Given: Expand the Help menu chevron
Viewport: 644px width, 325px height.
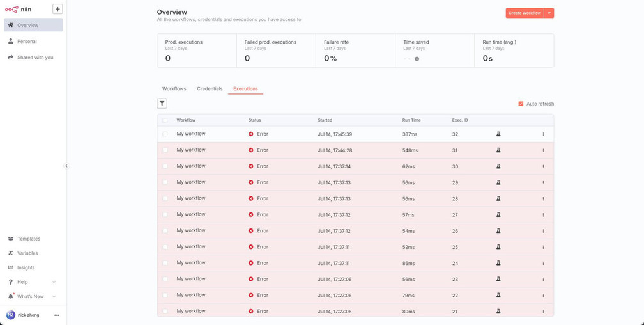Looking at the screenshot, I should click(54, 282).
